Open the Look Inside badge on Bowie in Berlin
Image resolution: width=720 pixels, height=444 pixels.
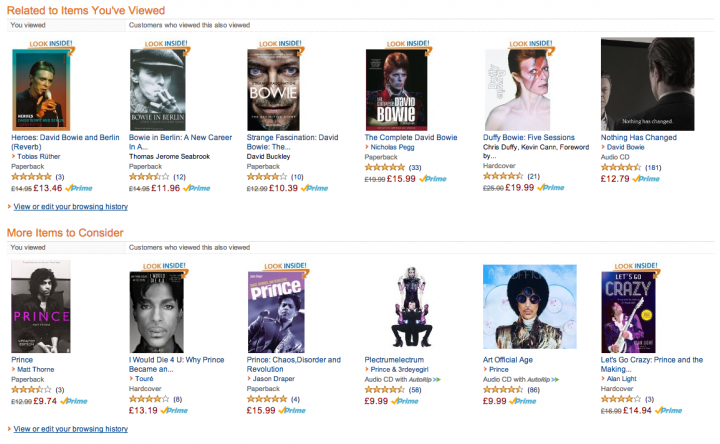pos(166,44)
